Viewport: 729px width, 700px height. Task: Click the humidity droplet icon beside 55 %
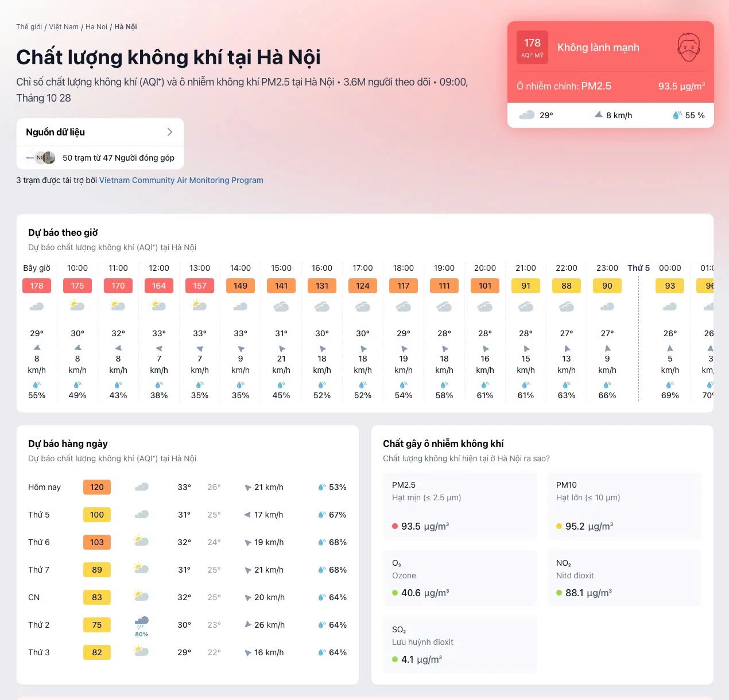coord(677,115)
